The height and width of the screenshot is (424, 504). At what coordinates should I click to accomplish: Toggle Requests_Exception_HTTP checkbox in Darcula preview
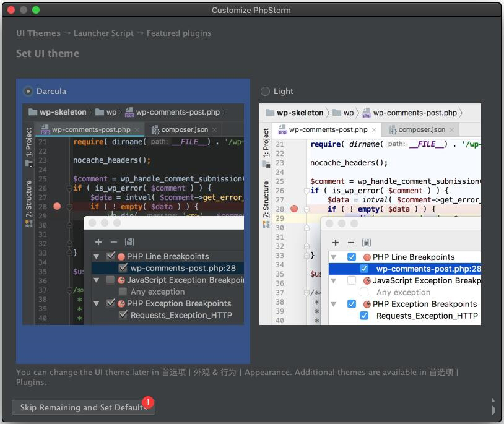pos(123,315)
